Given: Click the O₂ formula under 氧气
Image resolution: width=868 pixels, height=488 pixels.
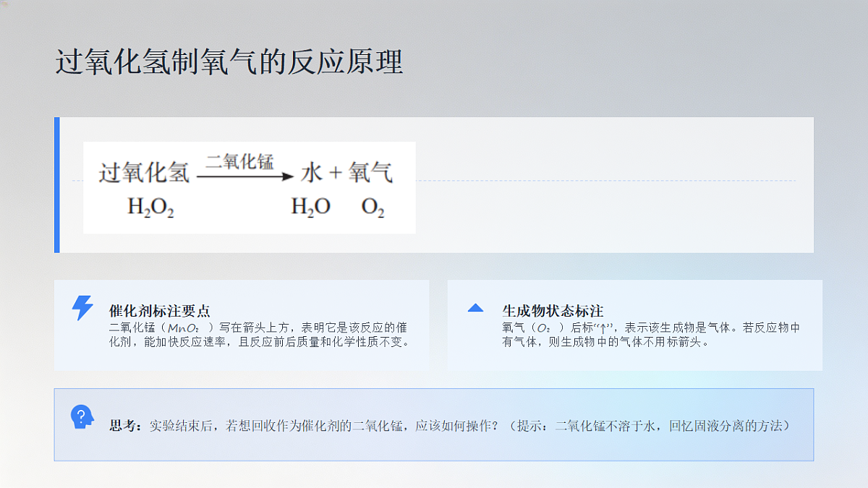Looking at the screenshot, I should (373, 207).
